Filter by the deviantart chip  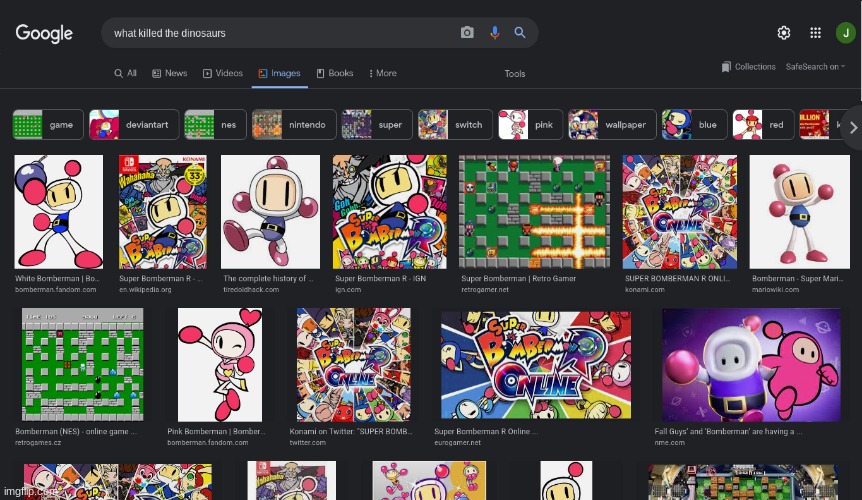134,125
